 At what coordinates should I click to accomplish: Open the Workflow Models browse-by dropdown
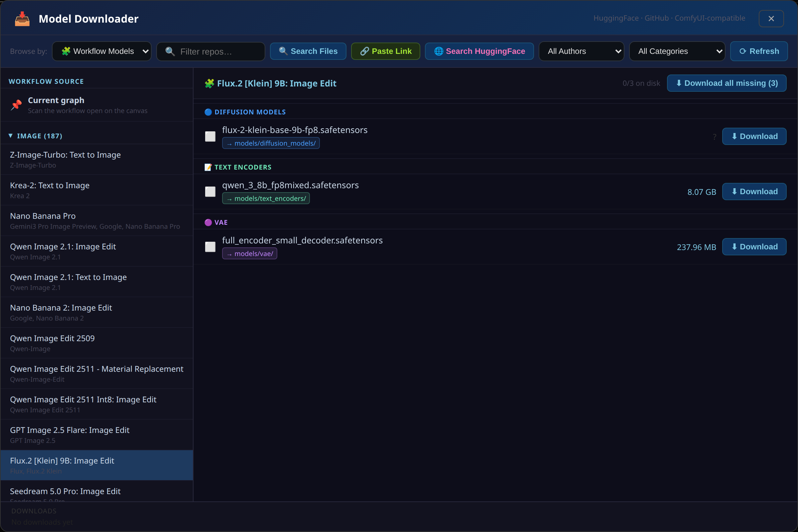click(x=102, y=51)
